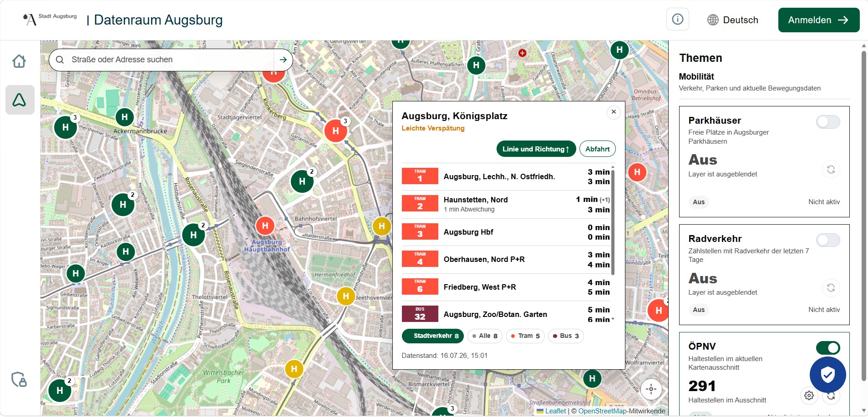This screenshot has height=417, width=868.
Task: Refresh the Radverkehr layer data
Action: pos(831,288)
